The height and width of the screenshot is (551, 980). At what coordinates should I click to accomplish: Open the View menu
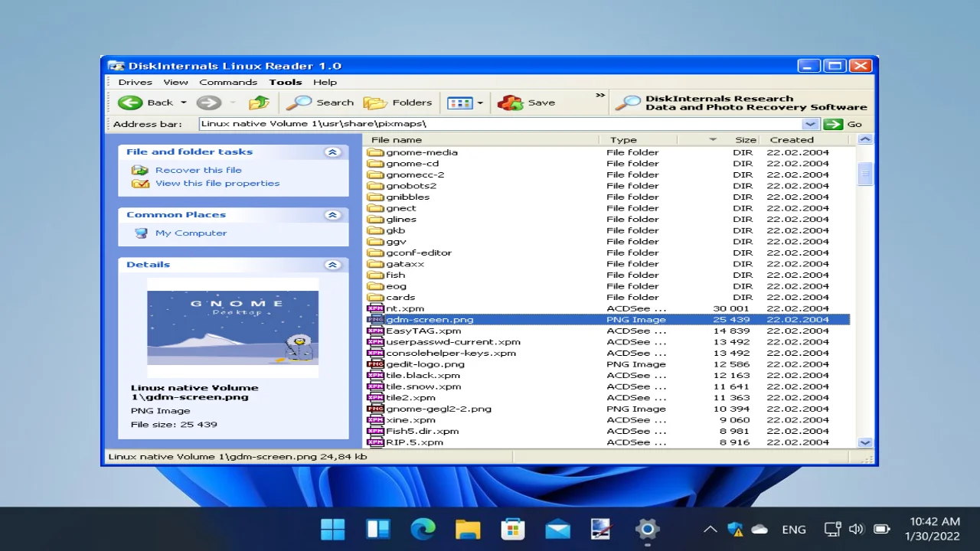click(x=175, y=82)
